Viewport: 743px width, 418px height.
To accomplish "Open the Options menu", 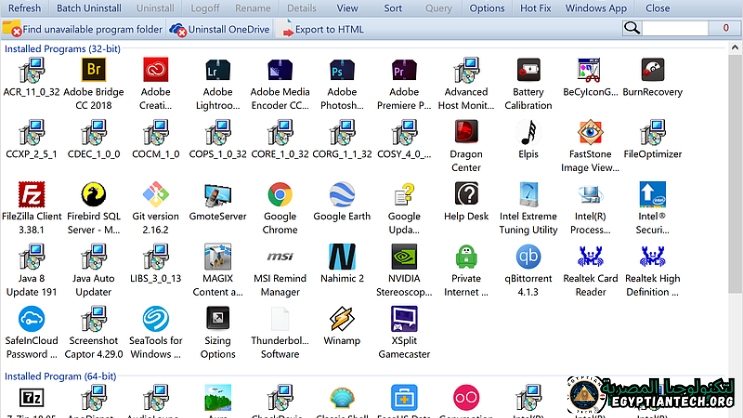I will click(487, 8).
